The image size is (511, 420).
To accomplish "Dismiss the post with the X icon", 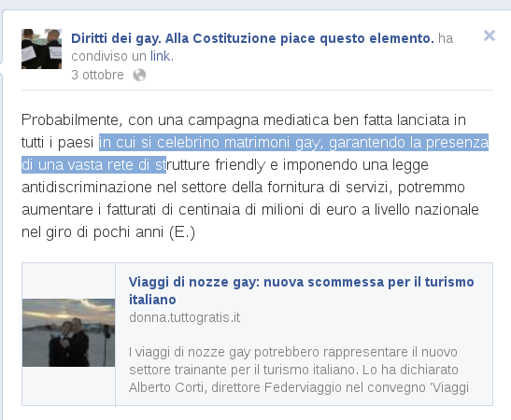I will pos(490,35).
